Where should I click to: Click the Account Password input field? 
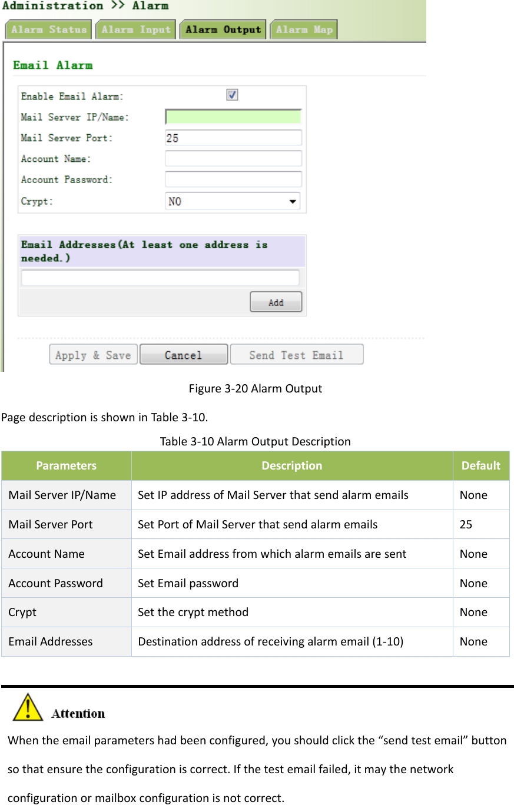[233, 179]
